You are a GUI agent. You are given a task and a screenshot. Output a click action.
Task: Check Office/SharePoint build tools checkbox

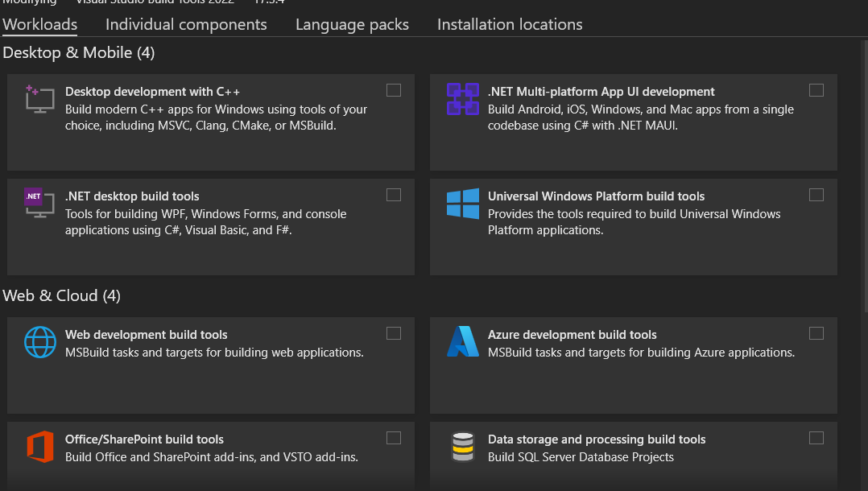click(x=394, y=438)
